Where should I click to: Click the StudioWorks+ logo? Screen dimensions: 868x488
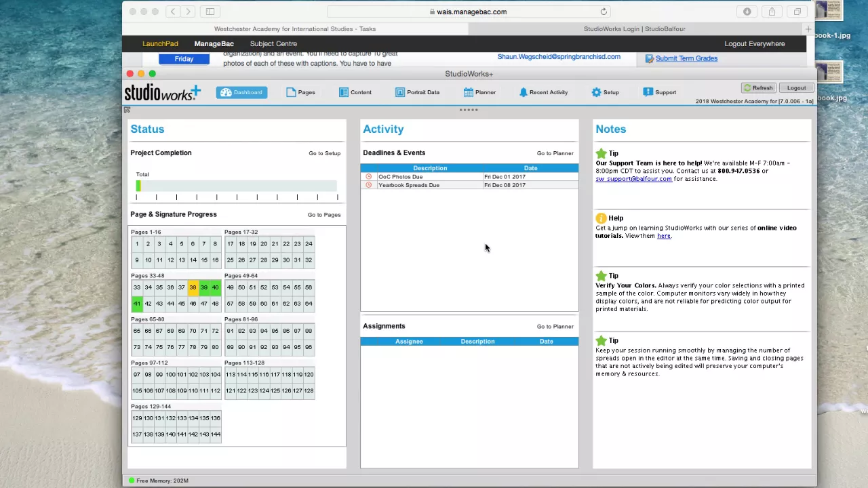coord(163,92)
